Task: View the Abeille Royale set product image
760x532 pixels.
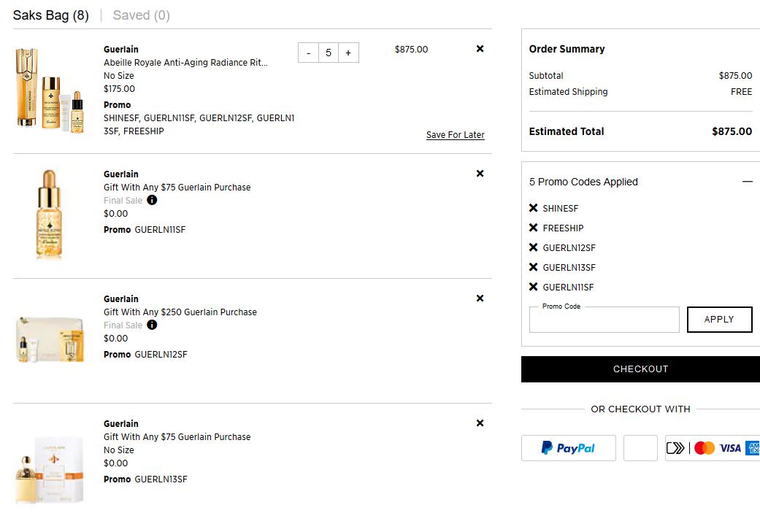Action: coord(50,90)
